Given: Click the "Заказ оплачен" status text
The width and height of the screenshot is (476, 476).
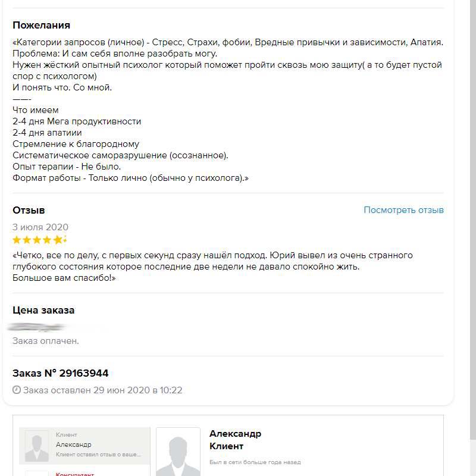Looking at the screenshot, I should click(46, 341).
